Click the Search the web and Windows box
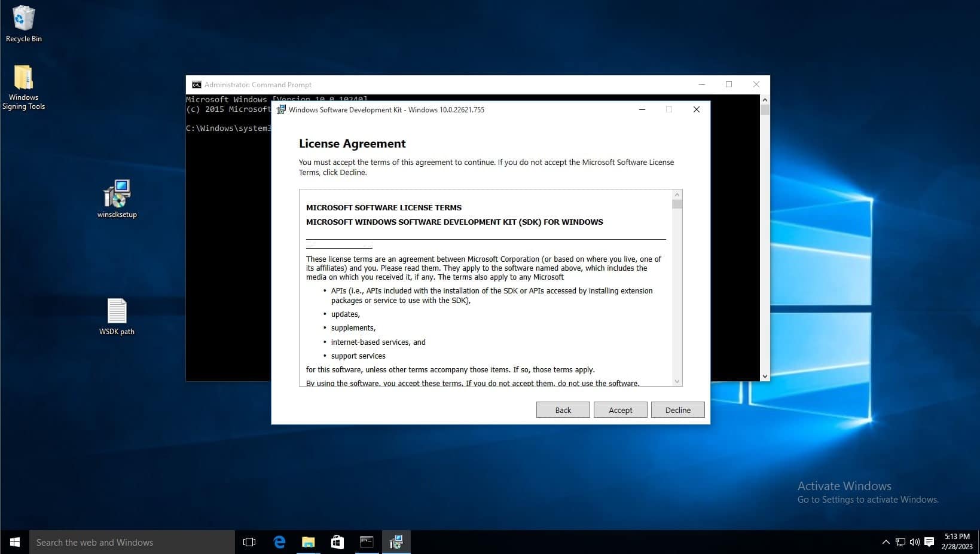Screen dimensions: 980x554 click(132, 542)
